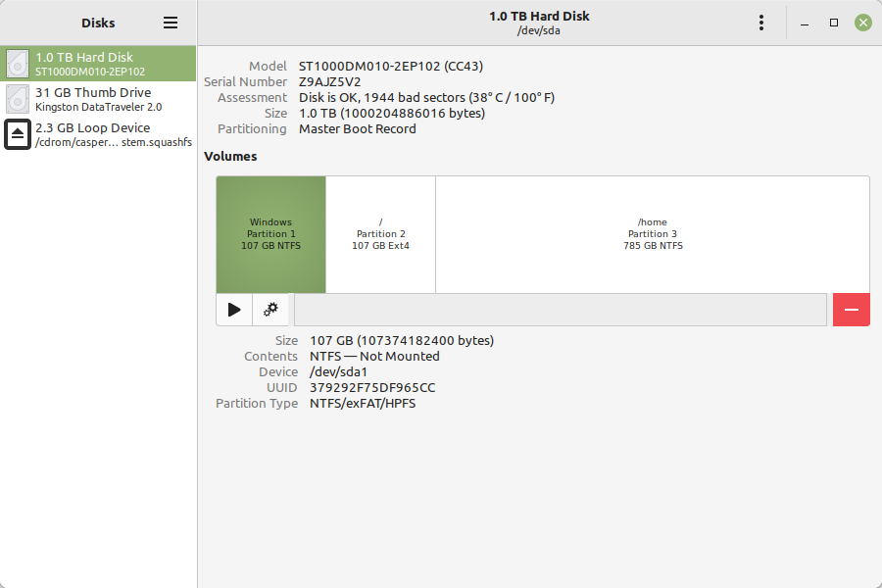Screen dimensions: 882x588
Task: Click the partition size 107 GB value
Action: (x=402, y=340)
